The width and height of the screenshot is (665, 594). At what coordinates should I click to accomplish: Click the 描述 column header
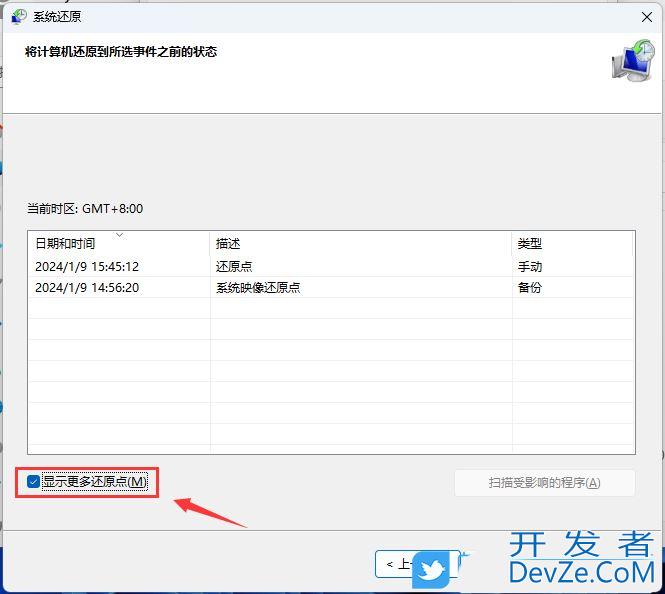coord(361,243)
